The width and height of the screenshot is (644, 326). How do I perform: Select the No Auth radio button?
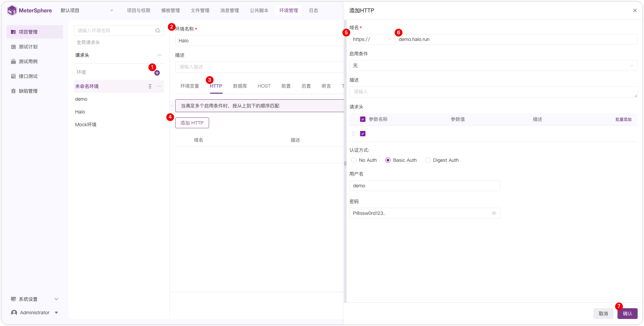click(354, 160)
